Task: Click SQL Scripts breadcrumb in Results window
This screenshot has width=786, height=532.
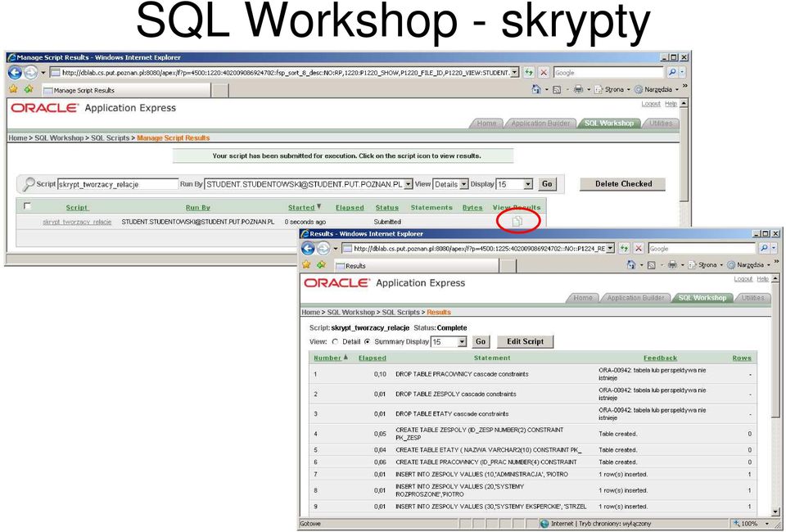Action: click(x=400, y=312)
